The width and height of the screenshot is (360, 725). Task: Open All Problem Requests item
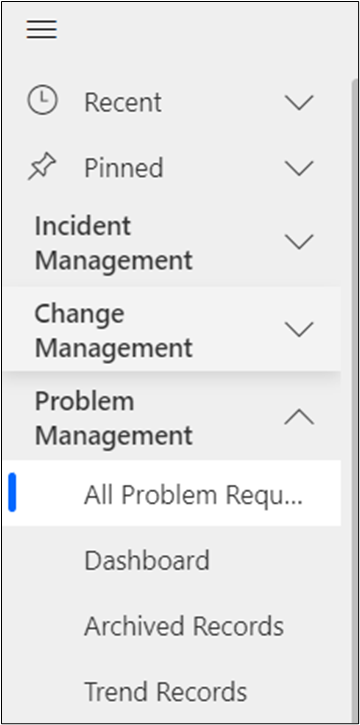coord(172,493)
